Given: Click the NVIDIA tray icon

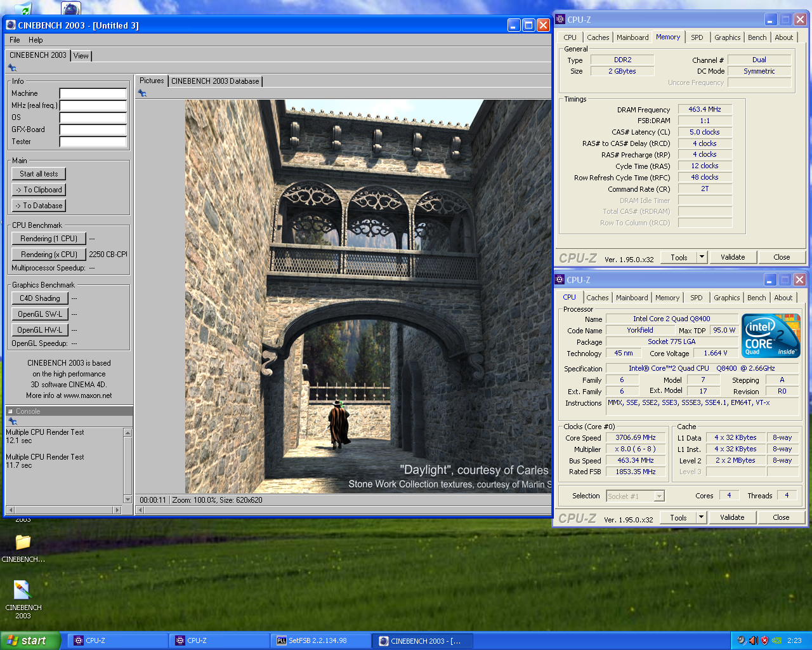Looking at the screenshot, I should click(x=776, y=640).
